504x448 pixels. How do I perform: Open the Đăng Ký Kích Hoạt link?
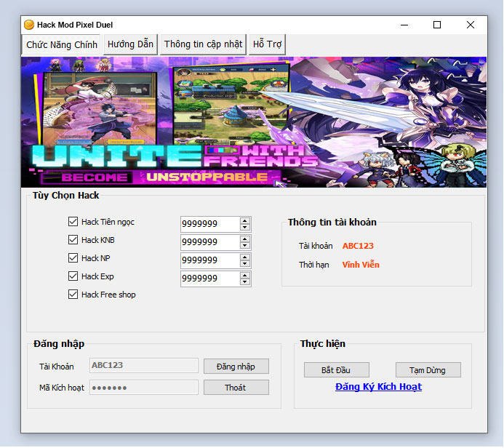[378, 387]
